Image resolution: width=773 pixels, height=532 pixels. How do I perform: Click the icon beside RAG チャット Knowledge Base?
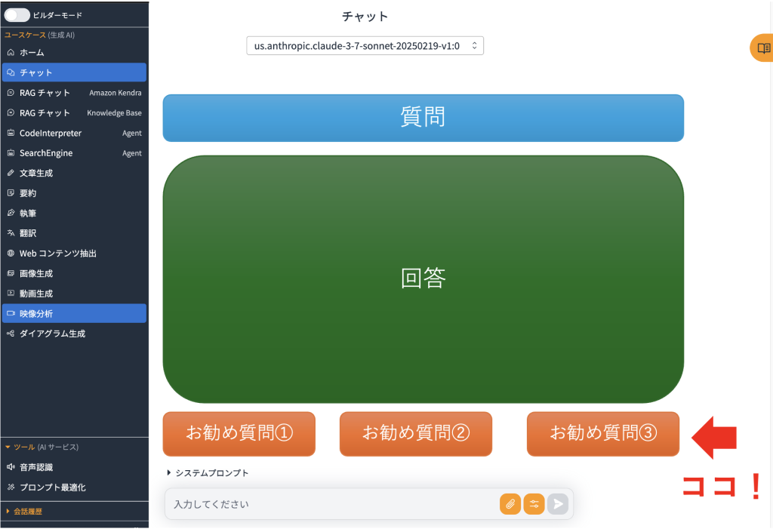(x=11, y=112)
